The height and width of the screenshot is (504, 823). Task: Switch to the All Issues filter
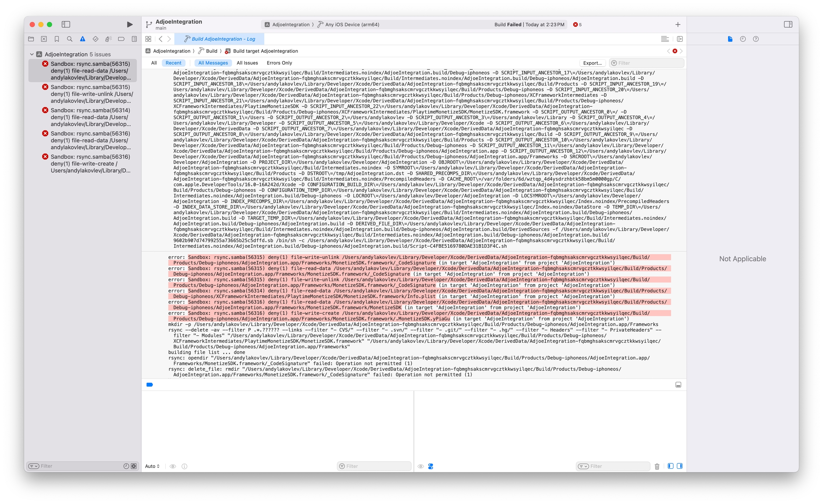(247, 63)
